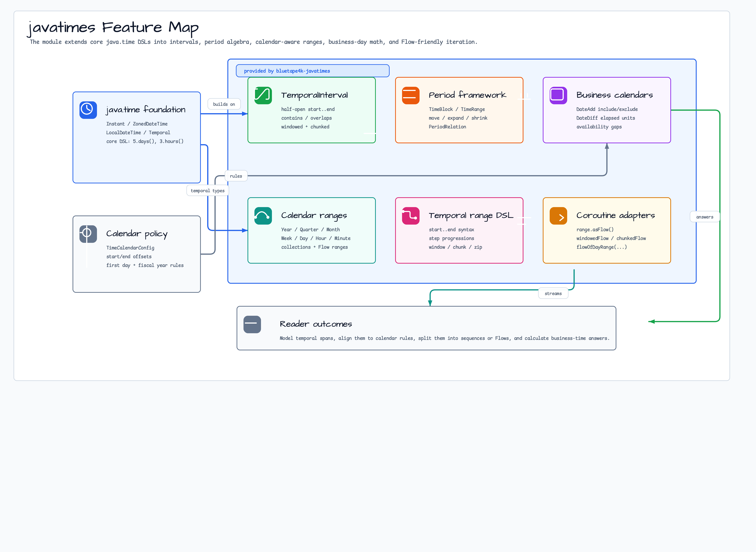The width and height of the screenshot is (756, 552).
Task: Click the teal Calendar ranges icon
Action: [x=263, y=216]
